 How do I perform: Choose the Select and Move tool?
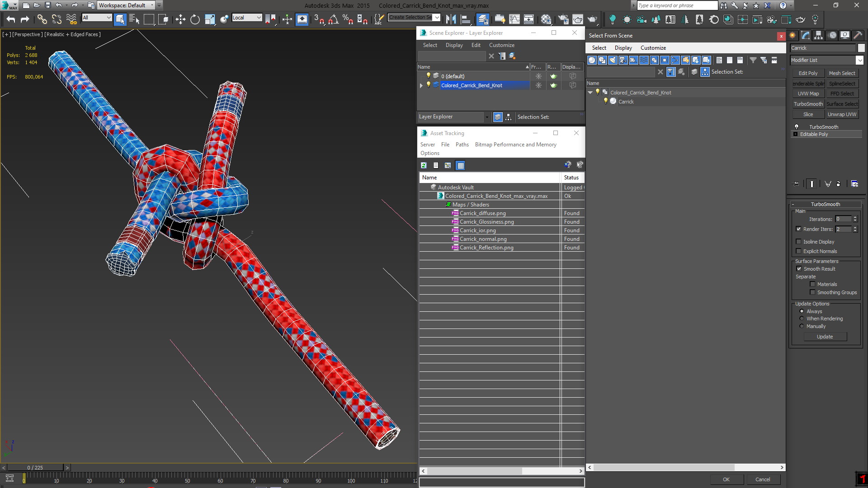click(x=180, y=19)
